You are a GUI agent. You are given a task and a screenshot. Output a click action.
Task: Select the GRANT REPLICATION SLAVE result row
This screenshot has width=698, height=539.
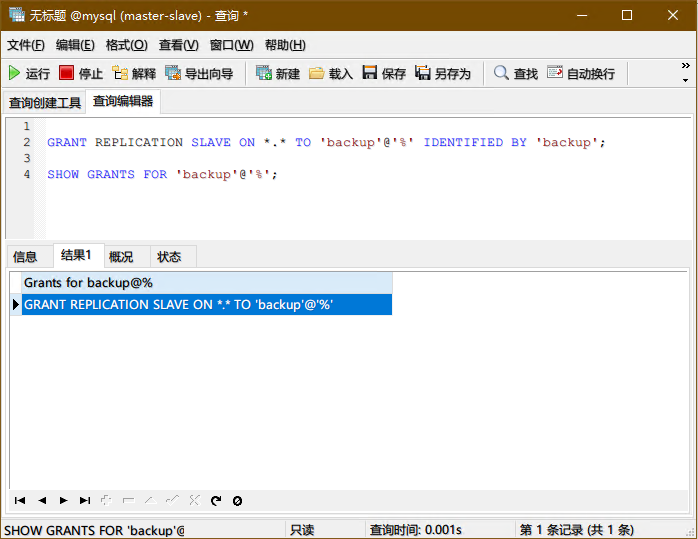(207, 305)
